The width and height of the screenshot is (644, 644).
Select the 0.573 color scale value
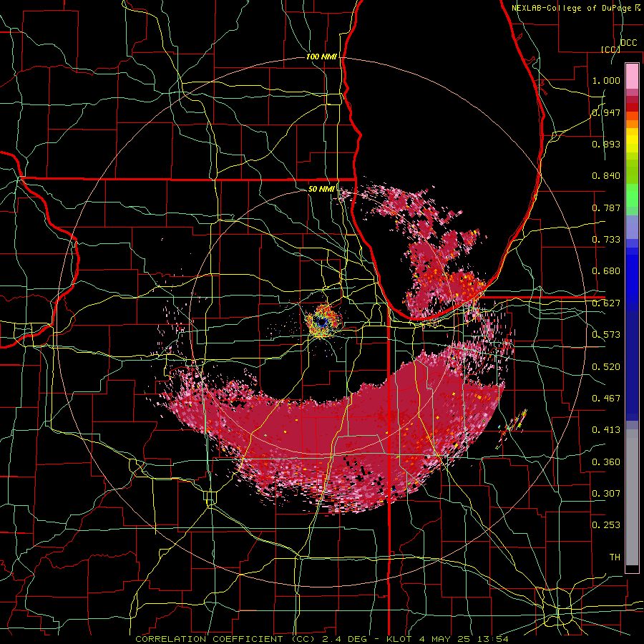coord(606,335)
